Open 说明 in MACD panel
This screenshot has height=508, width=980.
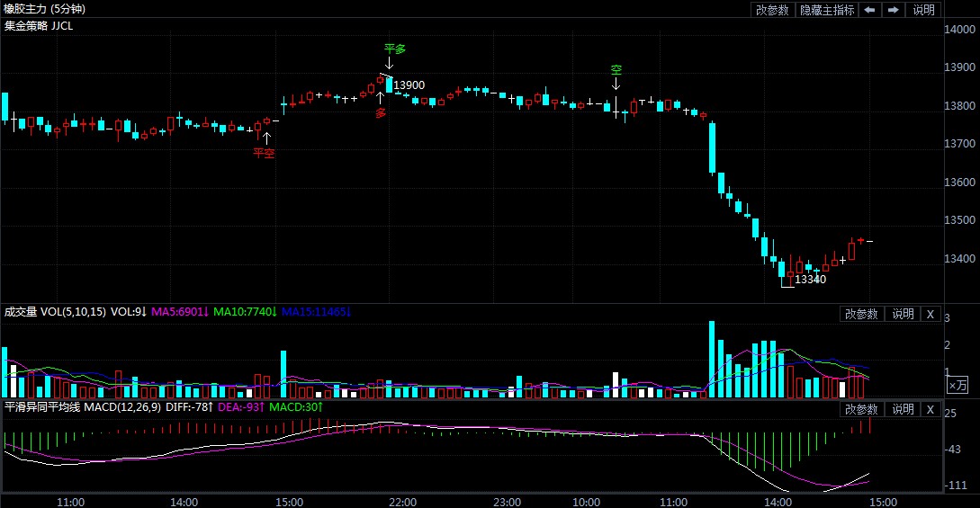click(903, 409)
